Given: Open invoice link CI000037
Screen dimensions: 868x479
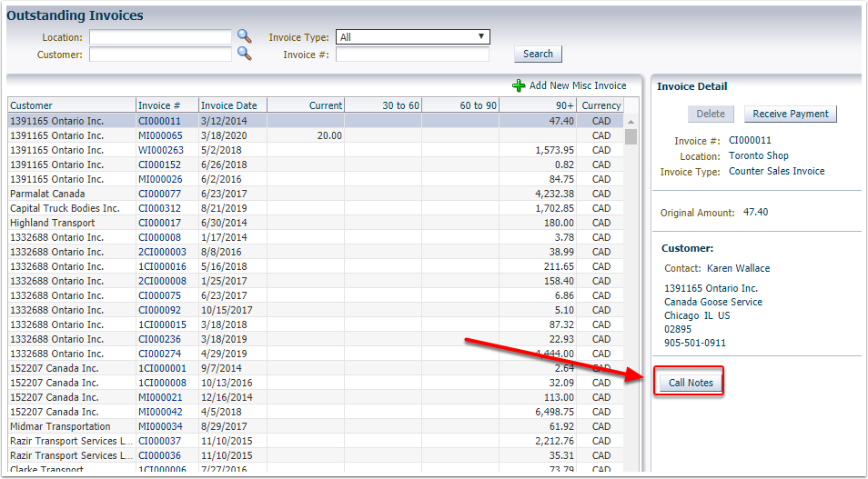Looking at the screenshot, I should click(159, 441).
